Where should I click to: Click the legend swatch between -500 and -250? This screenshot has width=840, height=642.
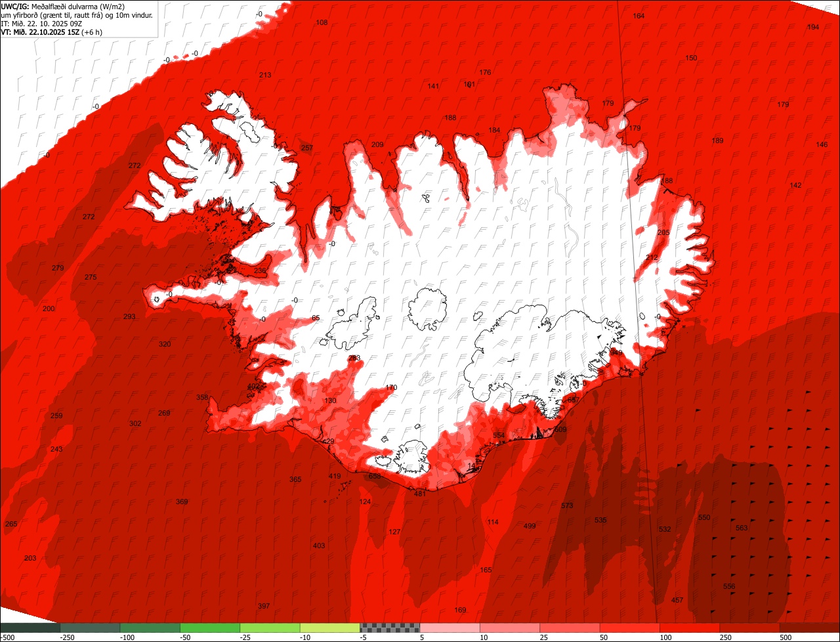pos(30,628)
